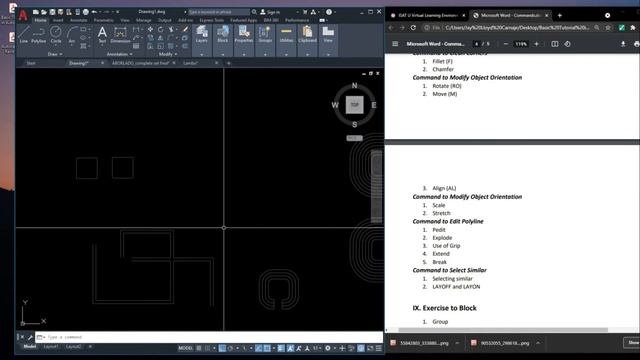Open options arrow of first downloaded png
640x360 pixels.
(457, 343)
